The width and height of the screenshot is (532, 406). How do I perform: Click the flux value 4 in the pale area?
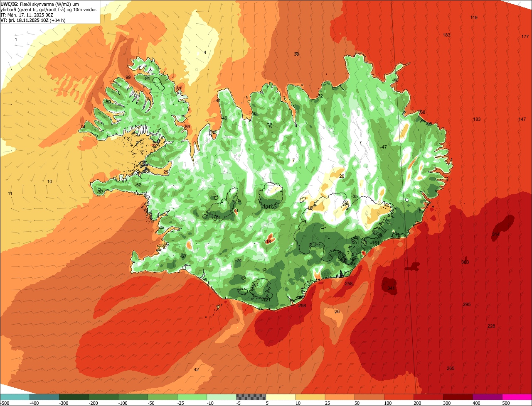[x=205, y=52]
